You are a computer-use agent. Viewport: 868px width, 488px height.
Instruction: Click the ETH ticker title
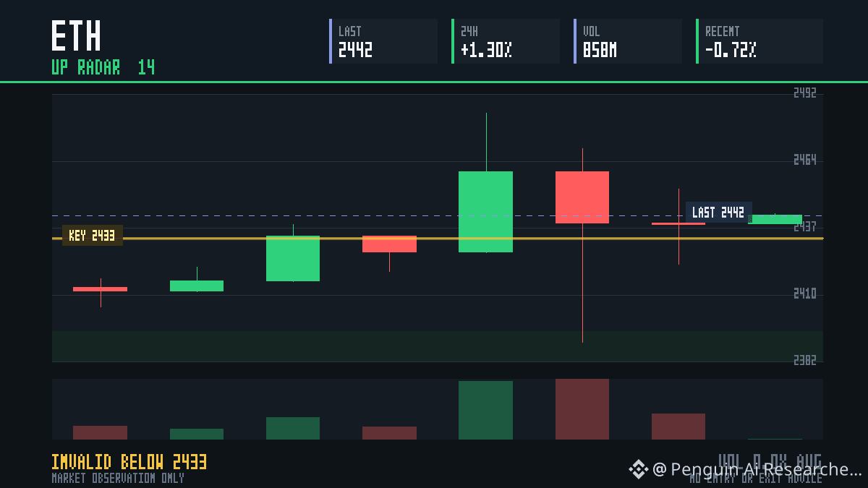click(x=76, y=36)
